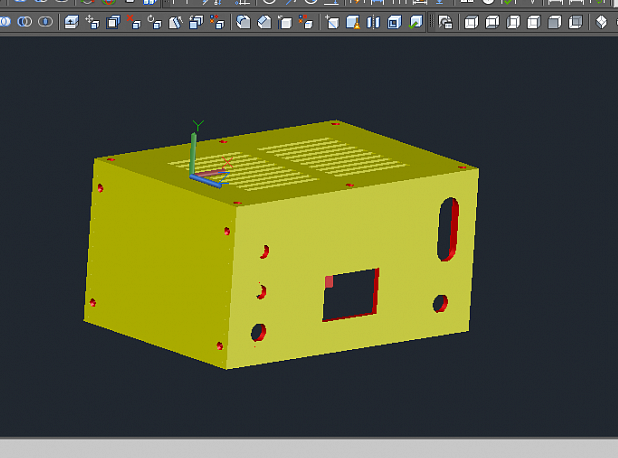618x458 pixels.
Task: Select the Taper Faces tool
Action: (176, 21)
